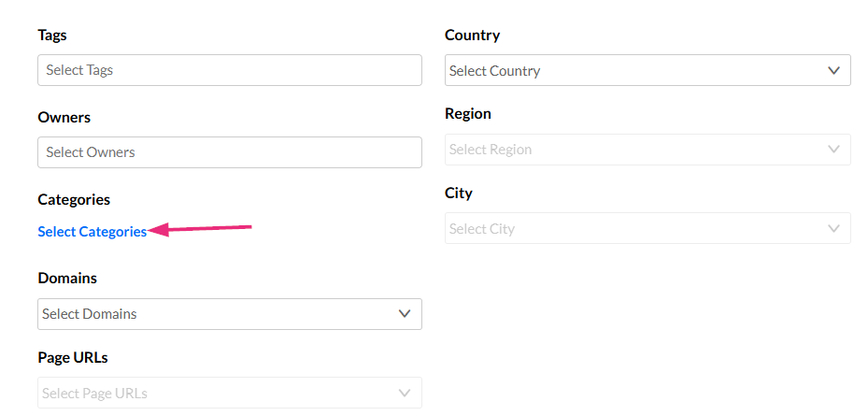This screenshot has width=868, height=416.
Task: Click the chevron arrow in City field
Action: 834,229
